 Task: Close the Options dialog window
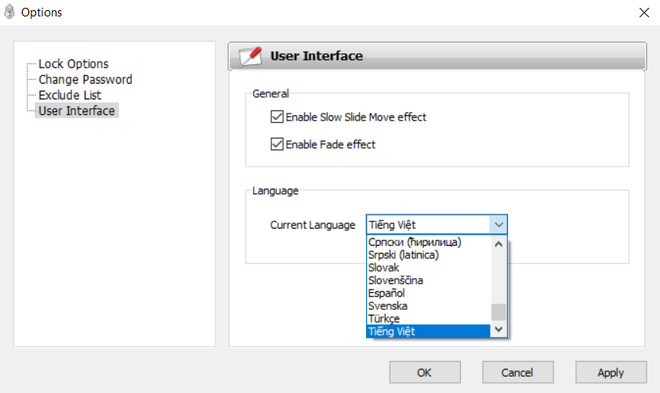click(644, 13)
